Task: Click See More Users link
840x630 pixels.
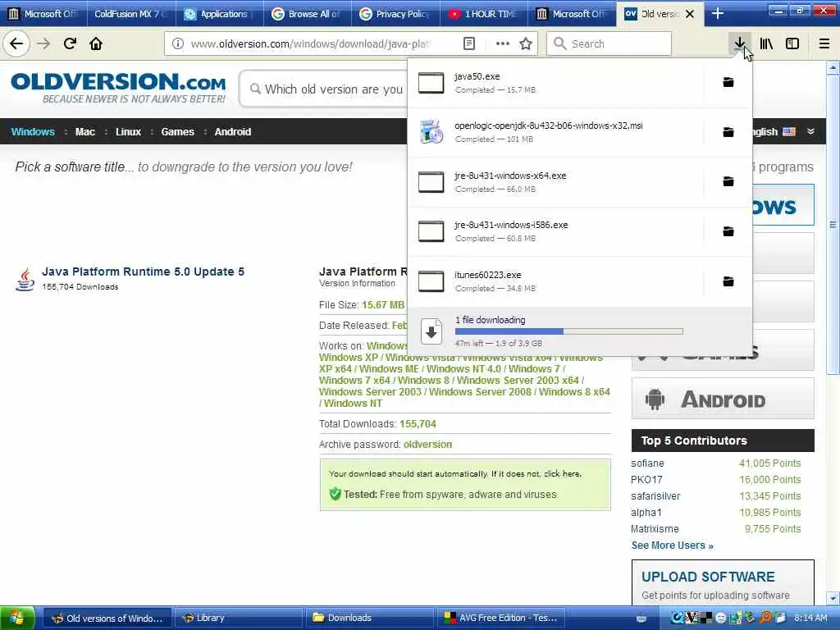Action: pos(673,546)
